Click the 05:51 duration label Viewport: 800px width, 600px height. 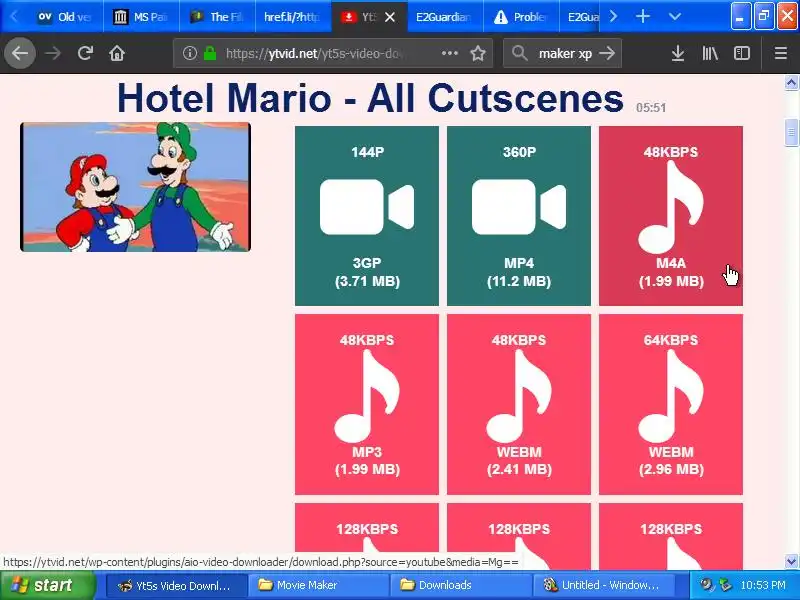click(651, 108)
